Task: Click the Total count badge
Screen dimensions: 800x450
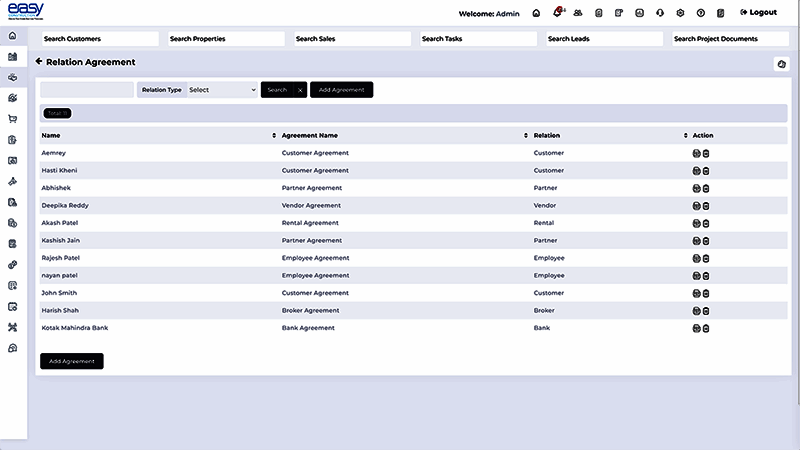Action: pos(57,113)
